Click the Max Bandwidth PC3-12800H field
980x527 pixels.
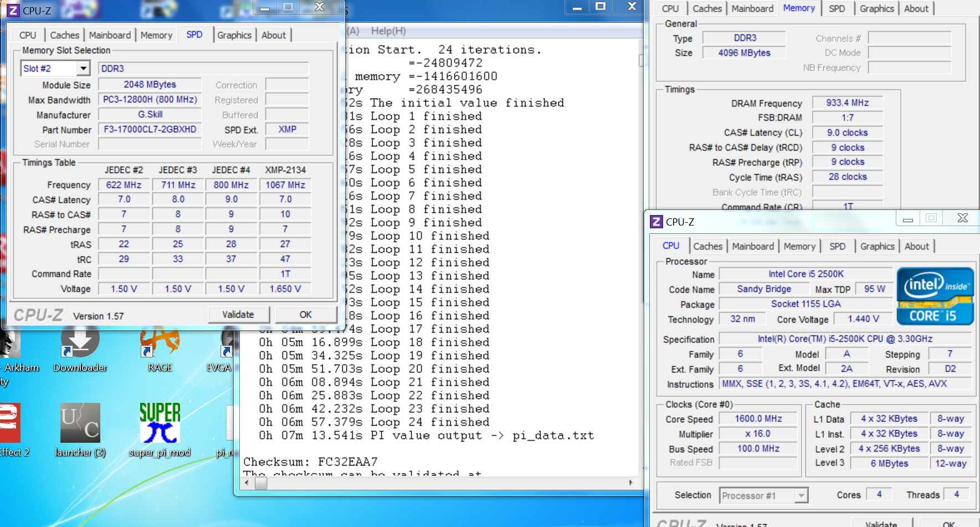click(x=150, y=99)
